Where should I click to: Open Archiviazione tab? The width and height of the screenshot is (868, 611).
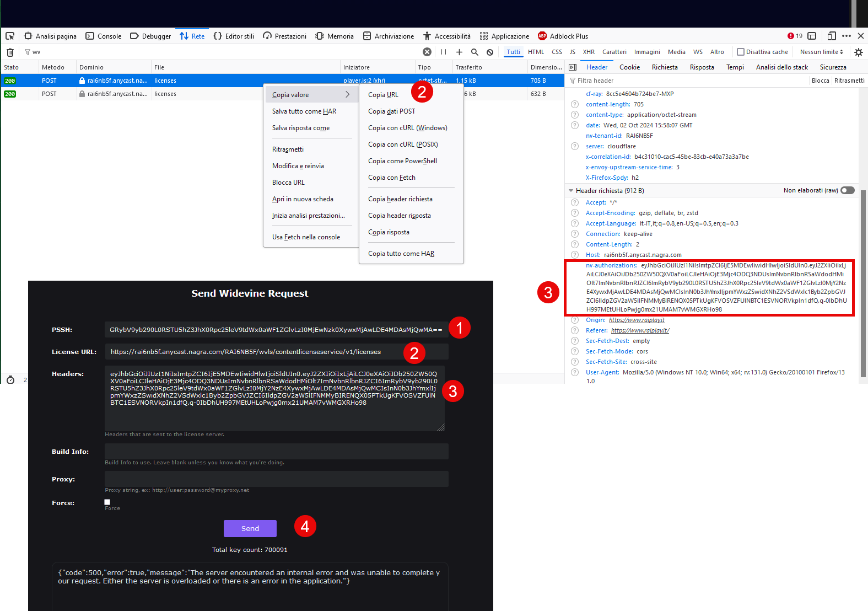(x=388, y=36)
